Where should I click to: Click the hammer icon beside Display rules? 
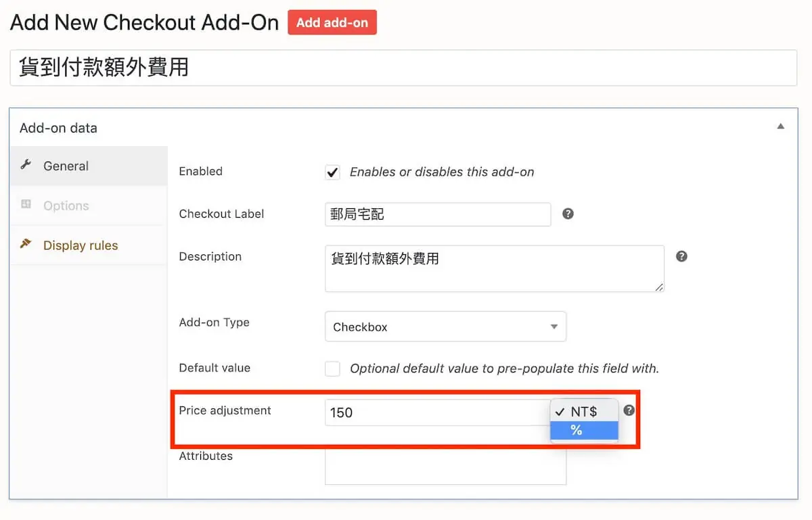click(26, 244)
